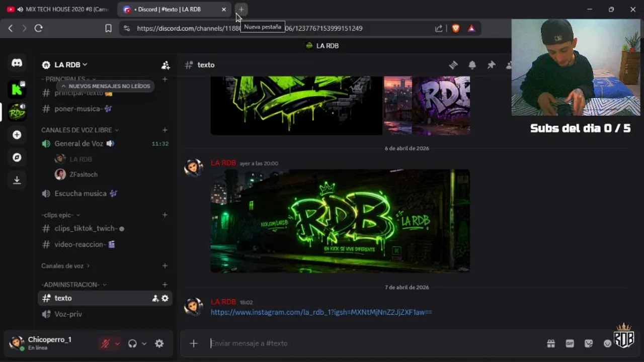Reload the page
This screenshot has width=644, height=362.
[38, 29]
